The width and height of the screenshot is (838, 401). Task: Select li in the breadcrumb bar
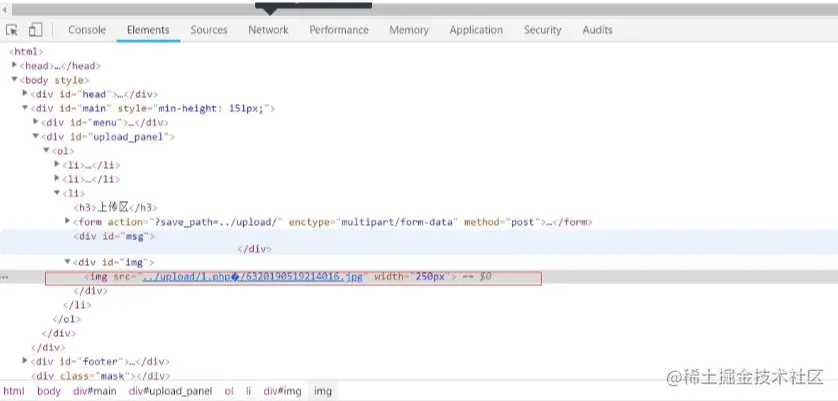click(x=249, y=391)
